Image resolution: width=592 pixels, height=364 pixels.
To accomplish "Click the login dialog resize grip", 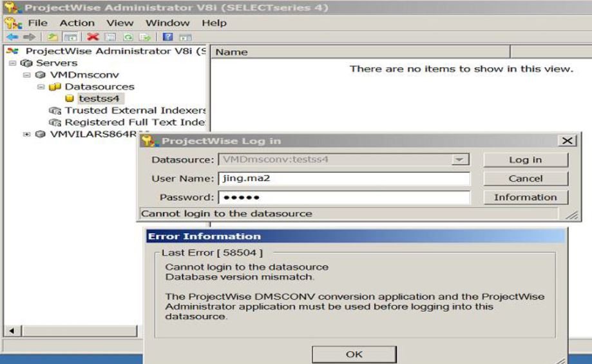I will (x=572, y=215).
